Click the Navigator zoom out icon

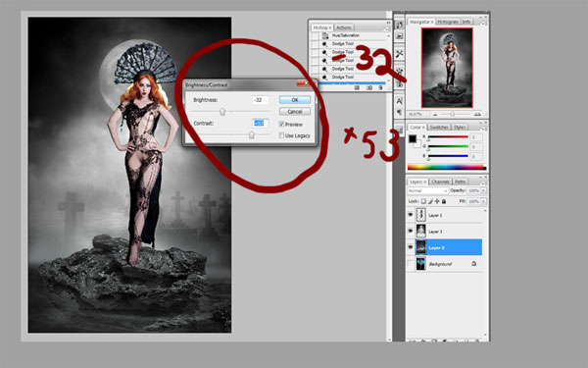point(435,115)
